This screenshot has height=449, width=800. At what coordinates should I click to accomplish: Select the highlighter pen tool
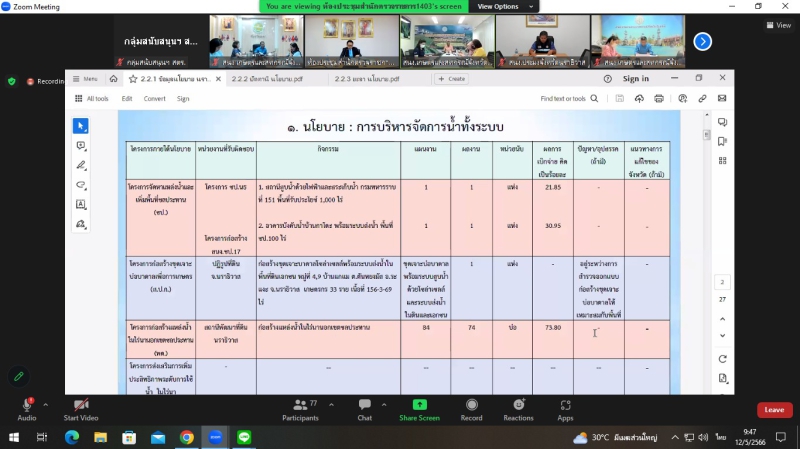(x=81, y=165)
